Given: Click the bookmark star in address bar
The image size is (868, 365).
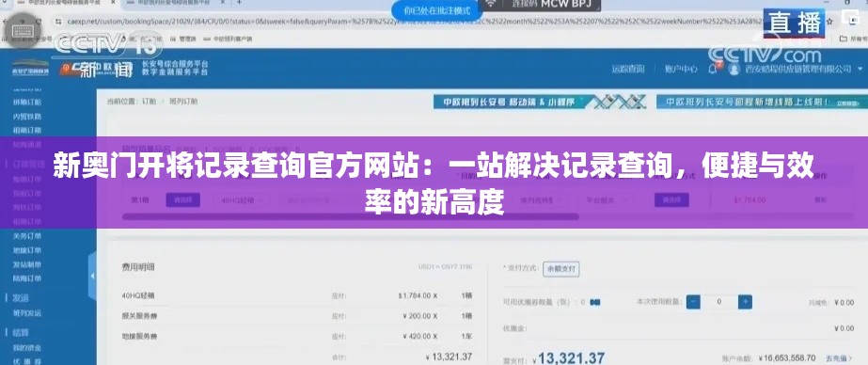Looking at the screenshot, I should [x=829, y=22].
